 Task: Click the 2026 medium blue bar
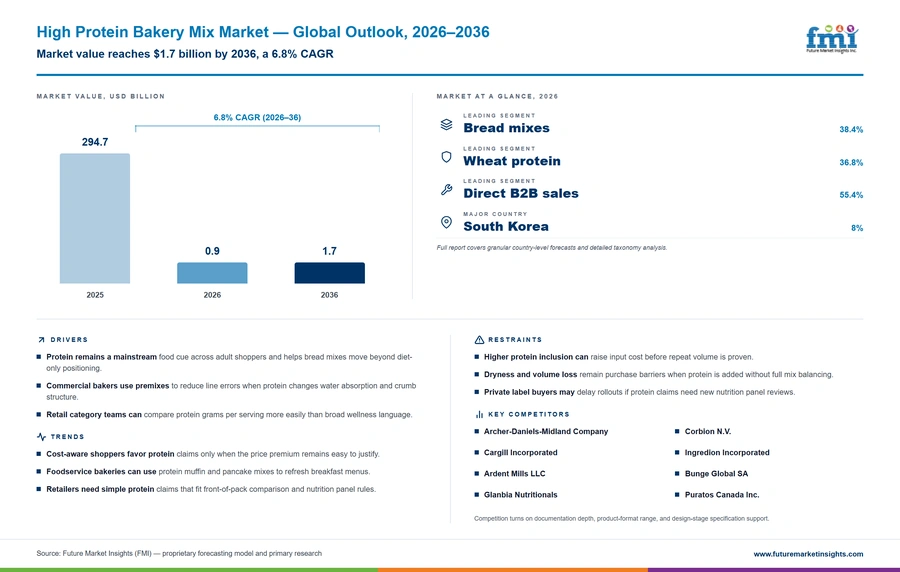coord(212,273)
